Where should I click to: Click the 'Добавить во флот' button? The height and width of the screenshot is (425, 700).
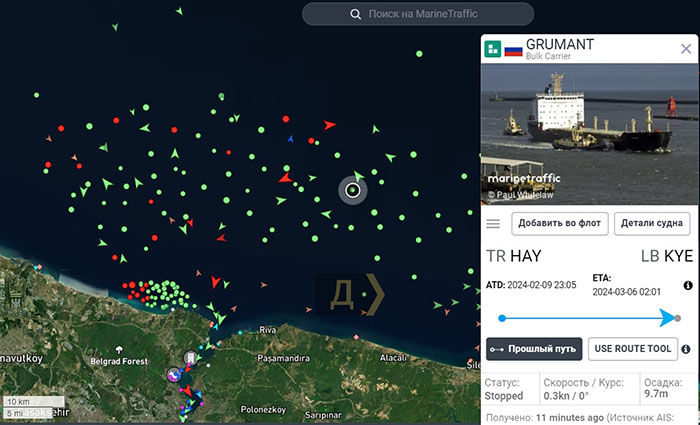(559, 223)
